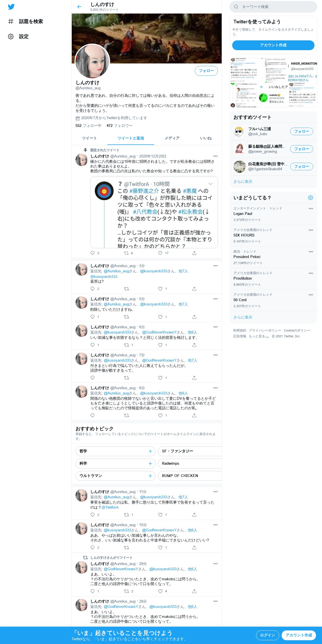Image resolution: width=322 pixels, height=644 pixels.
Task: Like the 6分 法的措置 tweet
Action: tap(160, 345)
